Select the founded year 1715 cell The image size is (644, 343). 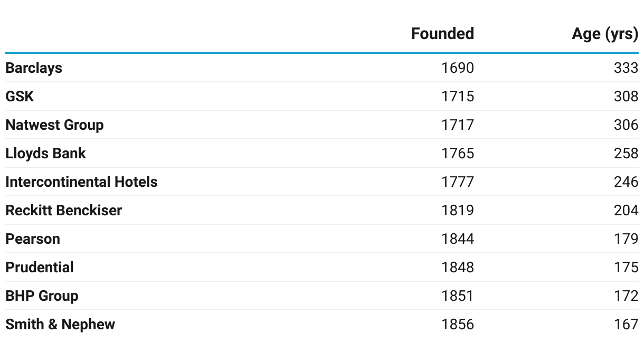pos(458,97)
